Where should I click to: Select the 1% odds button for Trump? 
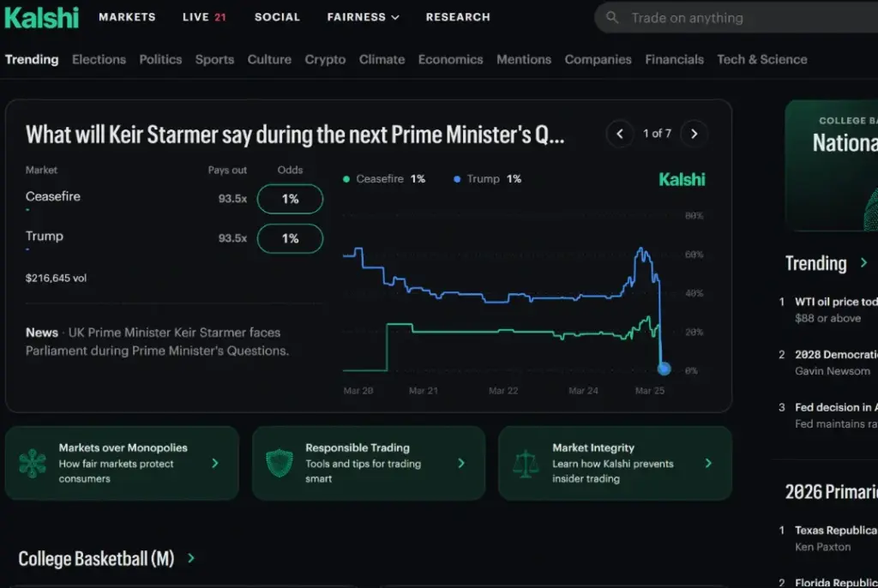290,238
